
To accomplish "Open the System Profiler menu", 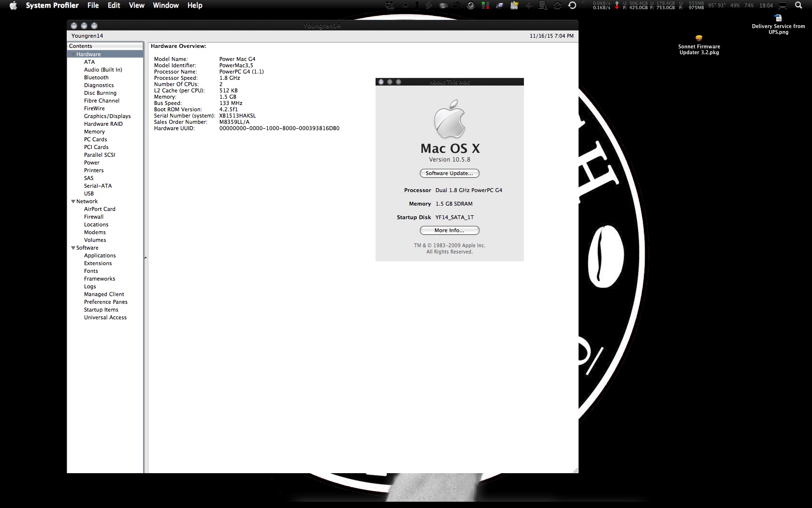I will pos(52,5).
